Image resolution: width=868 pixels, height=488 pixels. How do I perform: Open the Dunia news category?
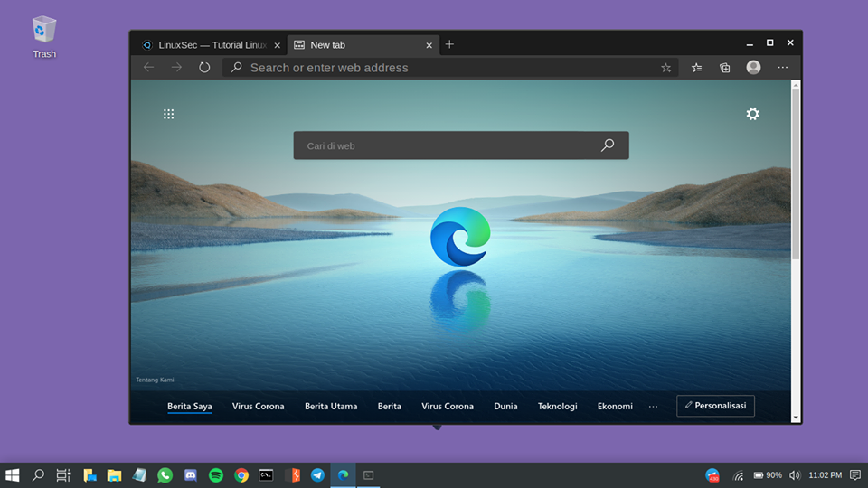[505, 406]
